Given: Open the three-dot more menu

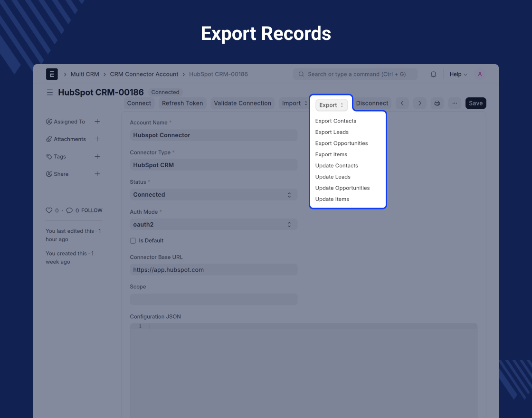Looking at the screenshot, I should pos(455,103).
